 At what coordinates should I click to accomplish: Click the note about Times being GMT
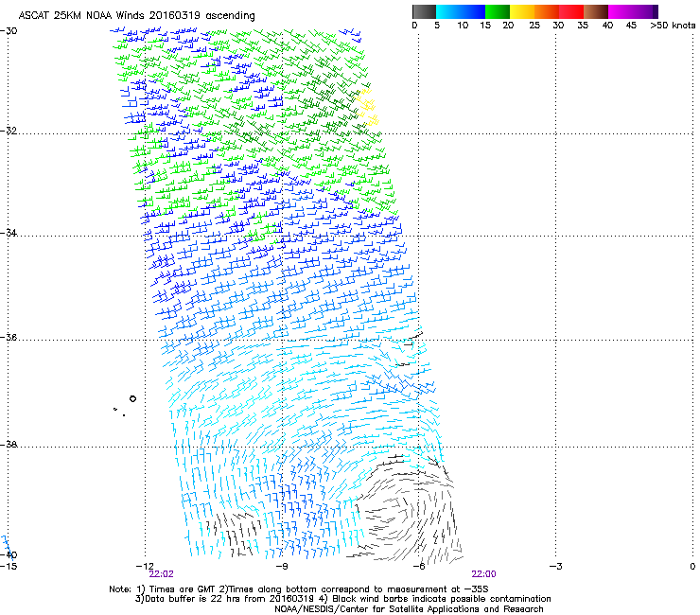pos(181,589)
